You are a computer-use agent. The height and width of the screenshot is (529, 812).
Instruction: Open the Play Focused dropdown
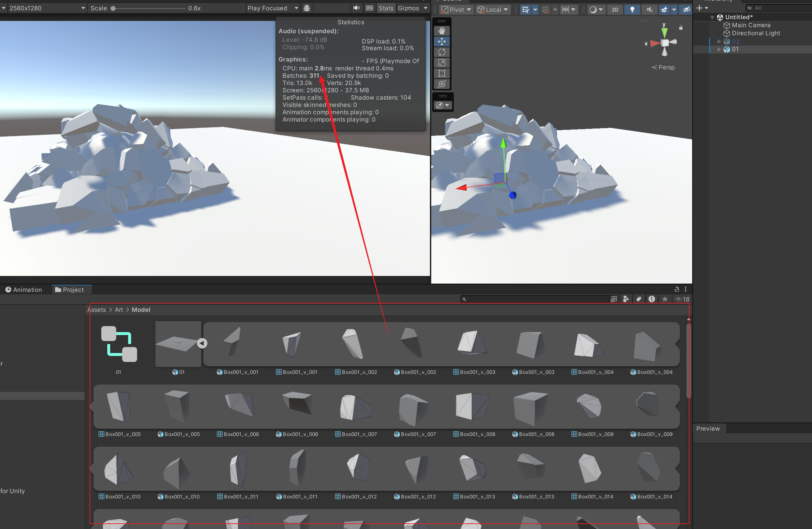273,8
